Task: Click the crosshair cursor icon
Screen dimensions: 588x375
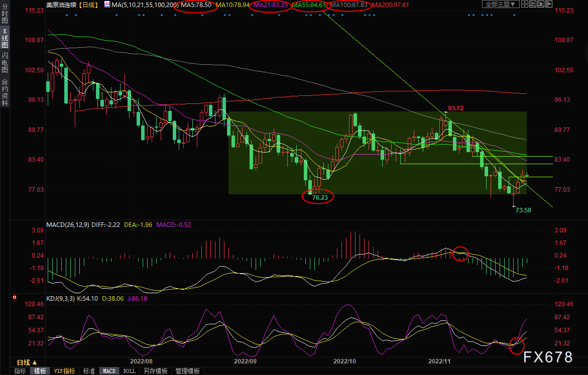Action: (x=525, y=4)
